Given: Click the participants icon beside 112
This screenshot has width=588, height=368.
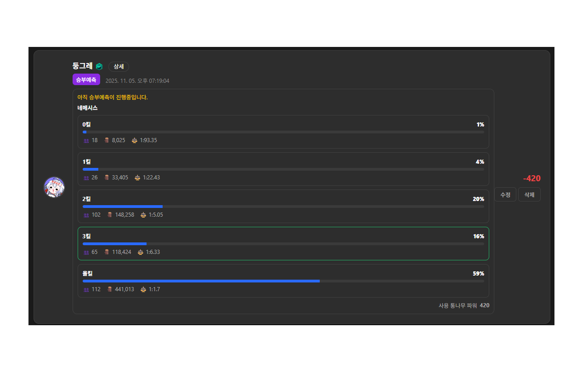Looking at the screenshot, I should [86, 289].
